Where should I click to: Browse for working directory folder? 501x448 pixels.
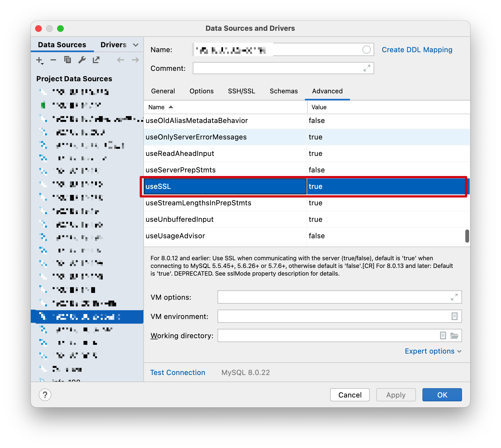pyautogui.click(x=454, y=335)
